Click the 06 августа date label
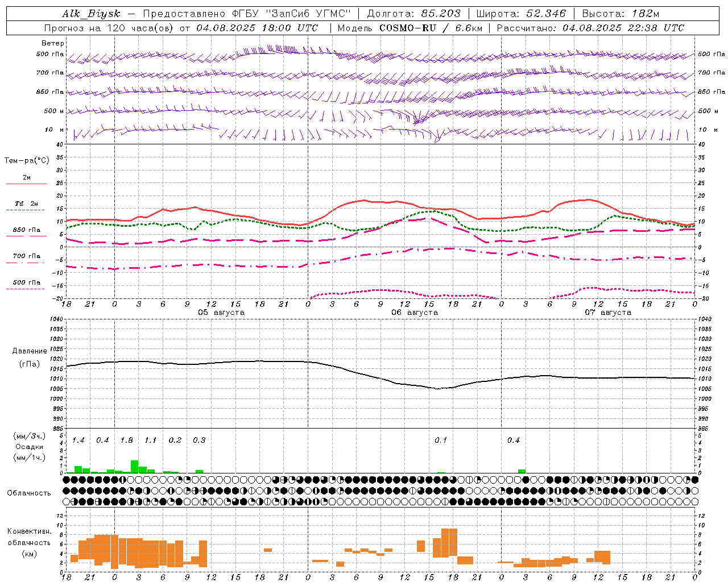 click(x=415, y=313)
